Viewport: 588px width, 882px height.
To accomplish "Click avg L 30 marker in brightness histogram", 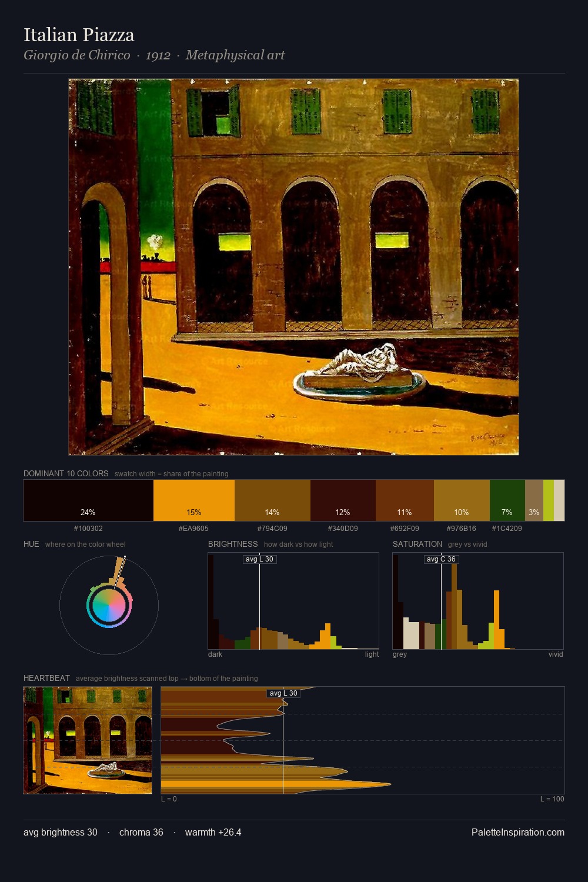I will [x=259, y=559].
